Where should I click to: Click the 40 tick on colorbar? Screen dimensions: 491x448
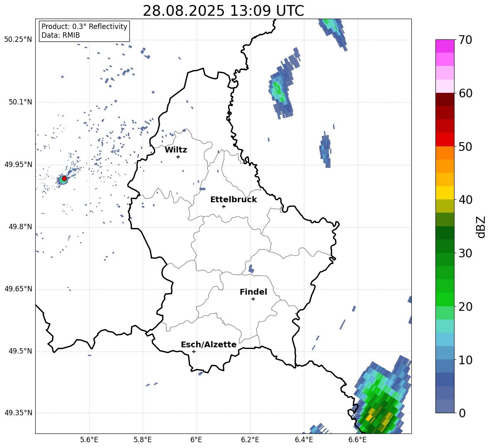(x=465, y=200)
